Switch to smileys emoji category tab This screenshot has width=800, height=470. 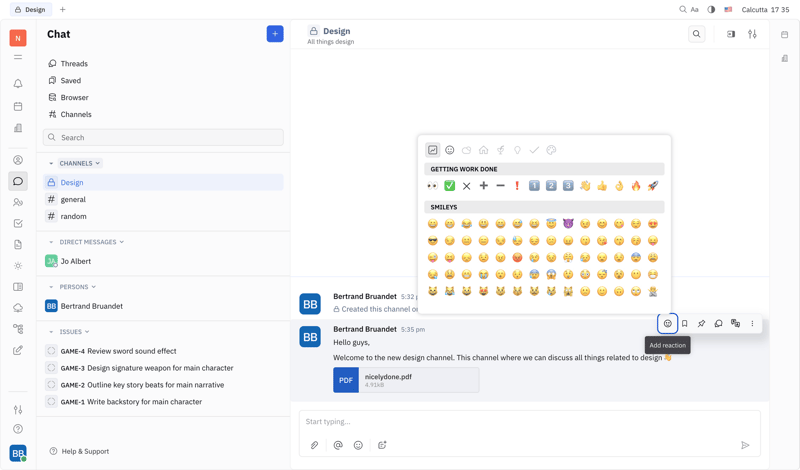click(449, 150)
